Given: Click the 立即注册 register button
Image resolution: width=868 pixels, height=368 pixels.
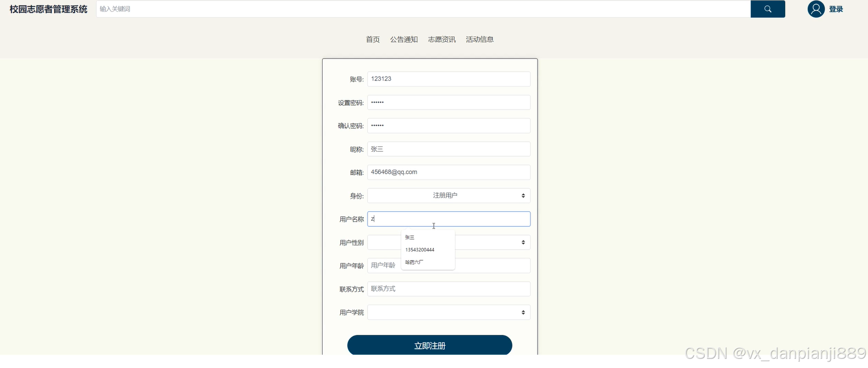Looking at the screenshot, I should (430, 345).
